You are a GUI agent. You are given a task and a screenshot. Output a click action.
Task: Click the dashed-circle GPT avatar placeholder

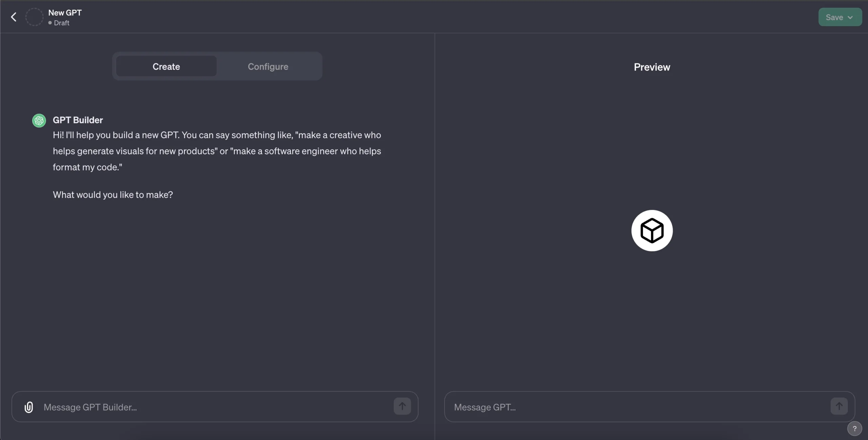point(34,17)
